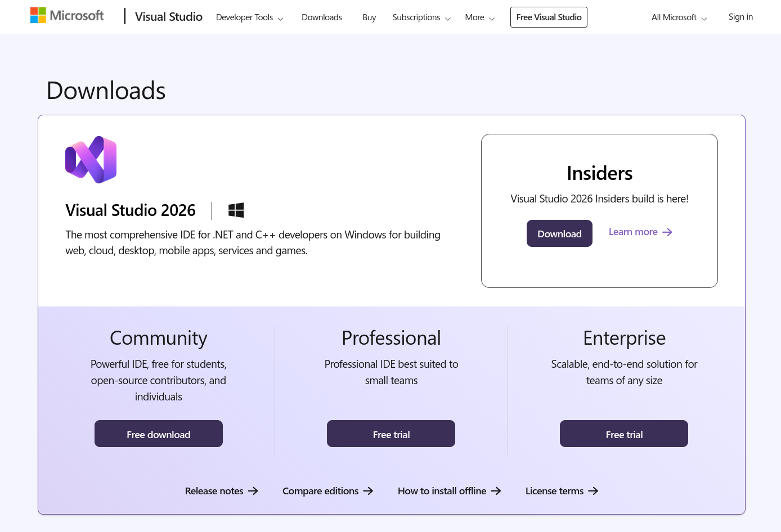Select the Visual Studio 2026 product logo
This screenshot has width=781, height=532.
pos(91,160)
